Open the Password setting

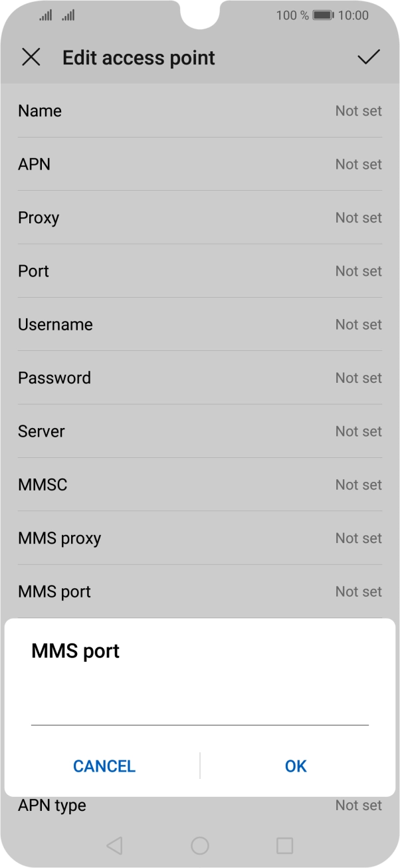pyautogui.click(x=199, y=378)
